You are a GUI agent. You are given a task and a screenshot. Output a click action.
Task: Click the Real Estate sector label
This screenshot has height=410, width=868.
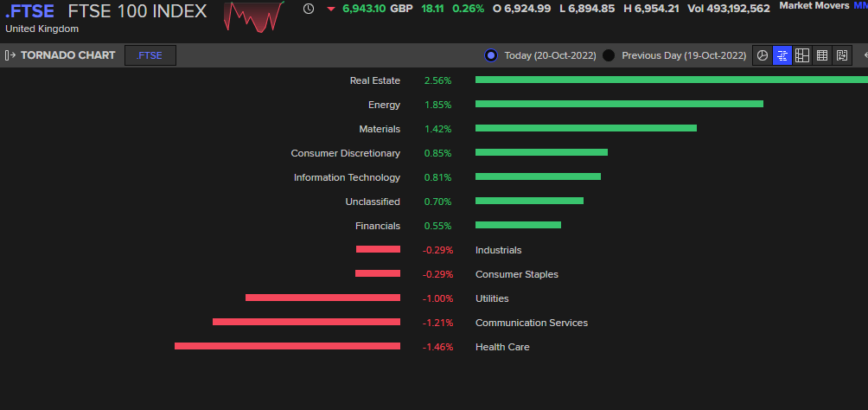point(374,80)
